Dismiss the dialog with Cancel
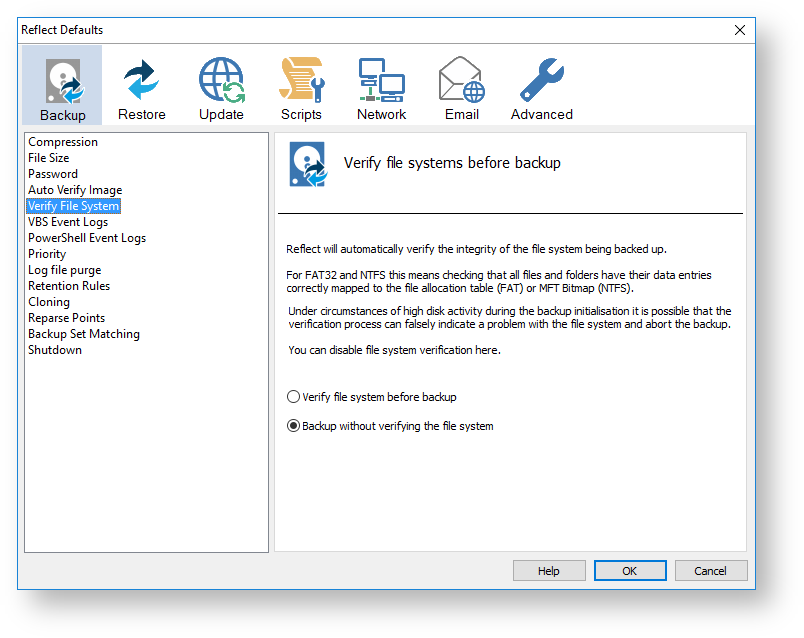 711,571
